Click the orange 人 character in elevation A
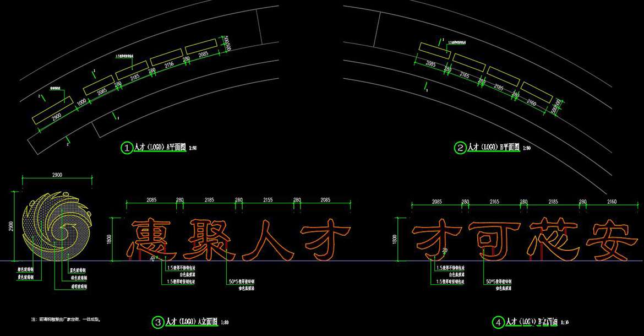The height and width of the screenshot is (336, 644). pos(266,240)
